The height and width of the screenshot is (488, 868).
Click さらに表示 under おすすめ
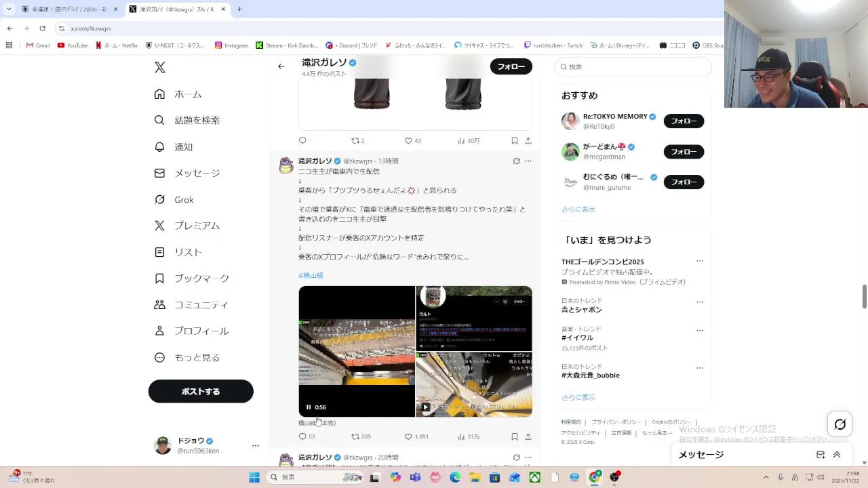click(x=578, y=209)
